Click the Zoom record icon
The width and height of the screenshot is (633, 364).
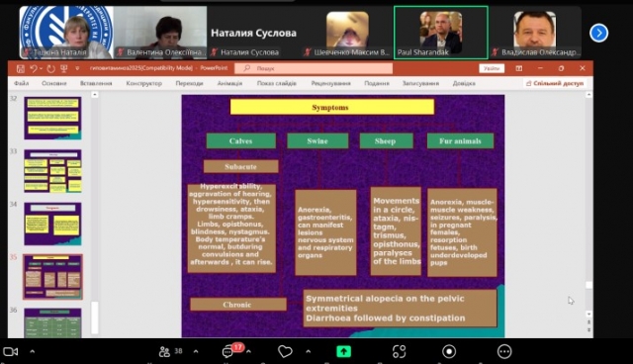[x=449, y=351]
